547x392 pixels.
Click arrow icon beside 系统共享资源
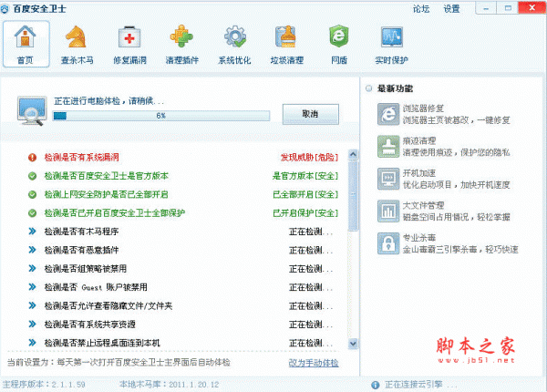pos(33,324)
